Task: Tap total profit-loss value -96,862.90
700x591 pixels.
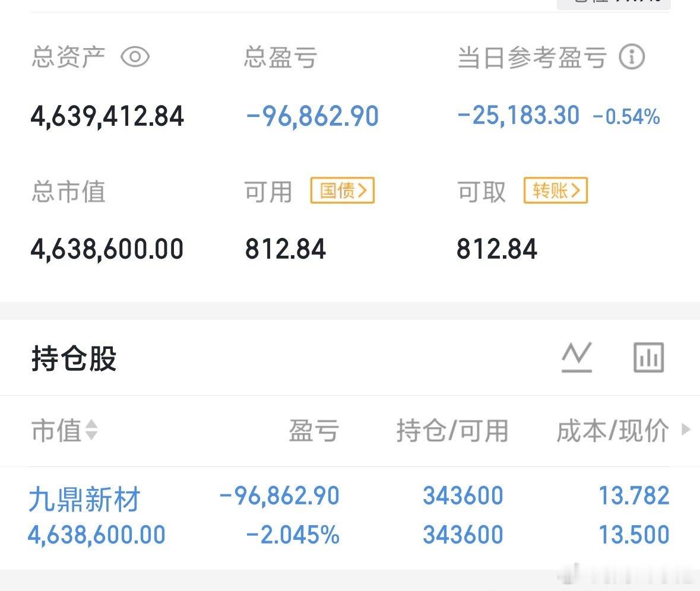Action: tap(312, 116)
